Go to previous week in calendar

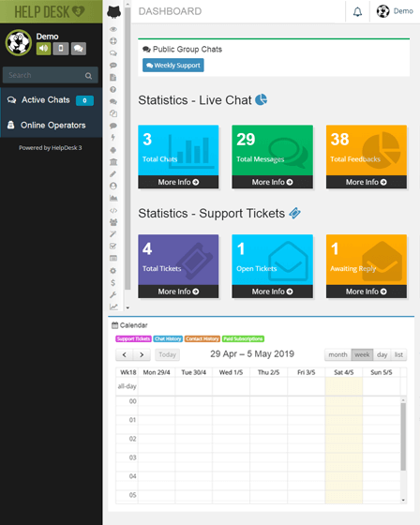pos(125,354)
